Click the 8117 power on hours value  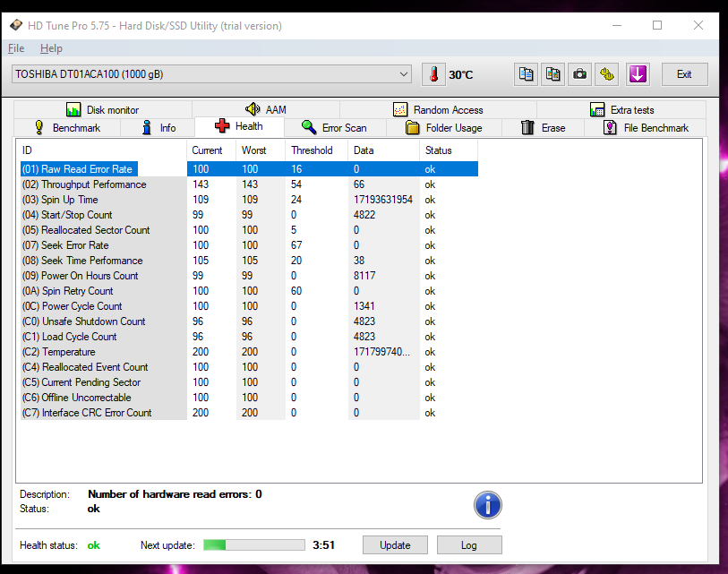(x=364, y=276)
